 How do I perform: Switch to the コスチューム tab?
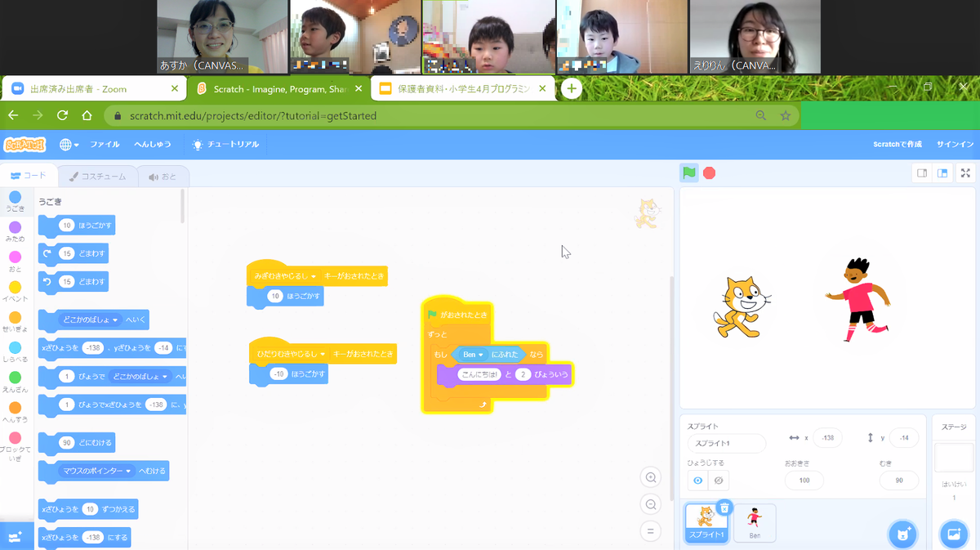click(97, 176)
